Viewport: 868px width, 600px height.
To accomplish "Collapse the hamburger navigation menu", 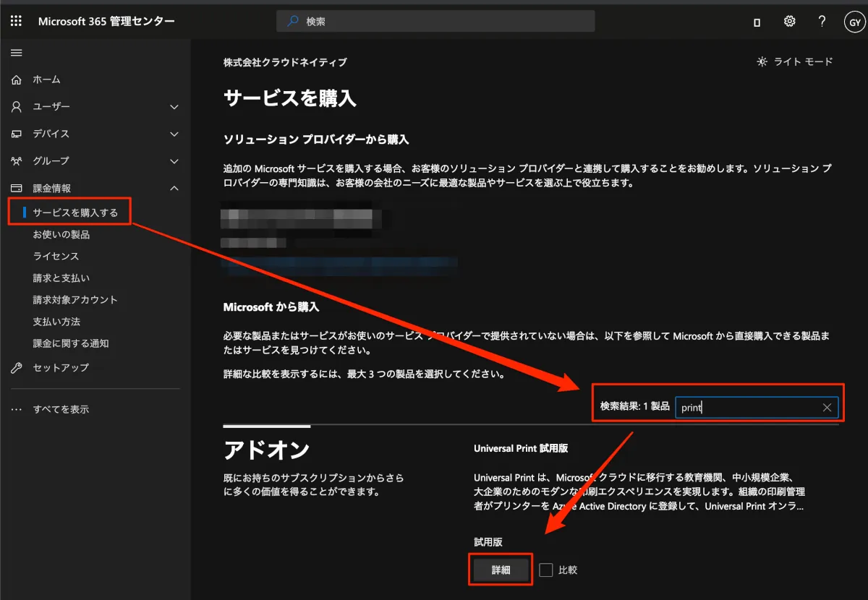I will point(16,52).
